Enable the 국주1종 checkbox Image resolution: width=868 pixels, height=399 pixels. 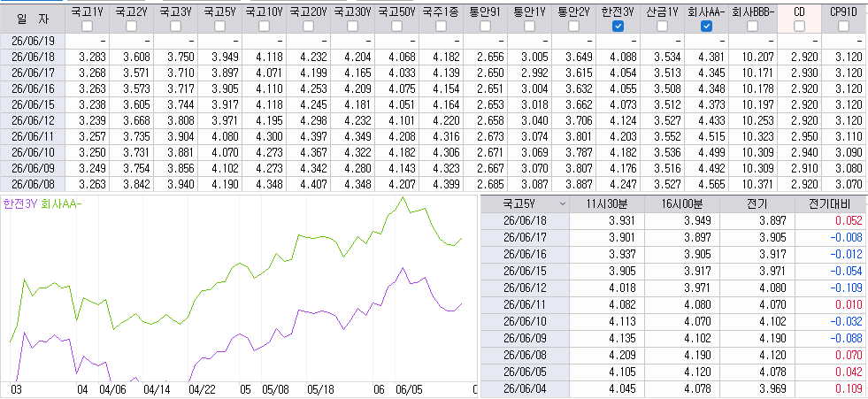442,26
